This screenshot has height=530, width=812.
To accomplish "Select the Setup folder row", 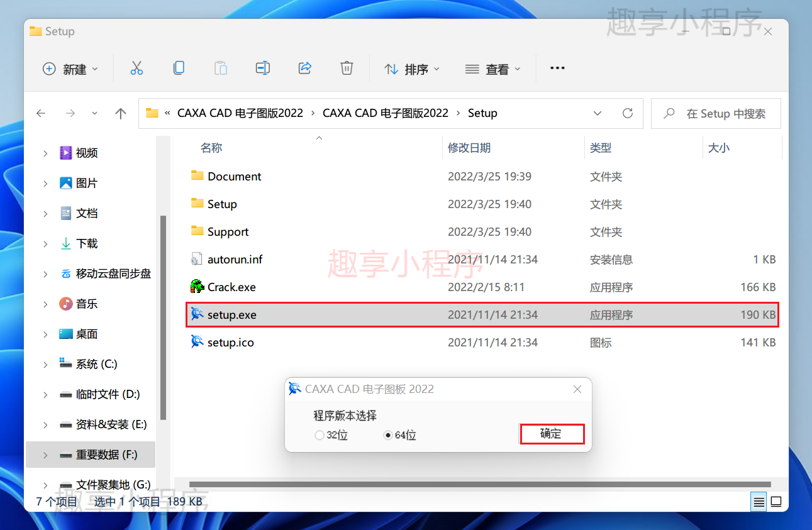I will coord(482,204).
